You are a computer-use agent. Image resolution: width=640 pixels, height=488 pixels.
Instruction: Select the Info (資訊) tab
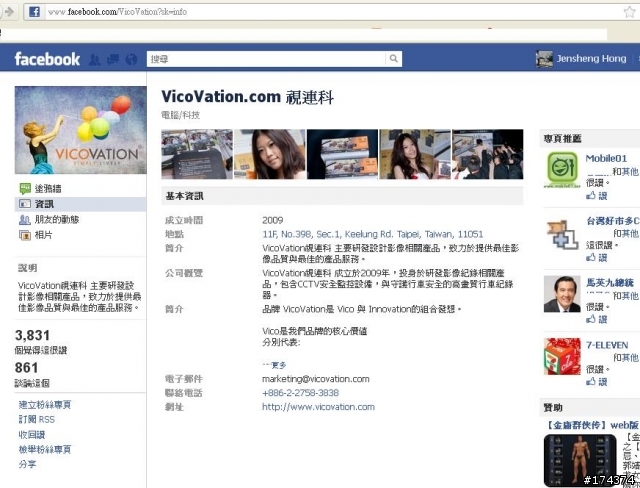pos(80,204)
